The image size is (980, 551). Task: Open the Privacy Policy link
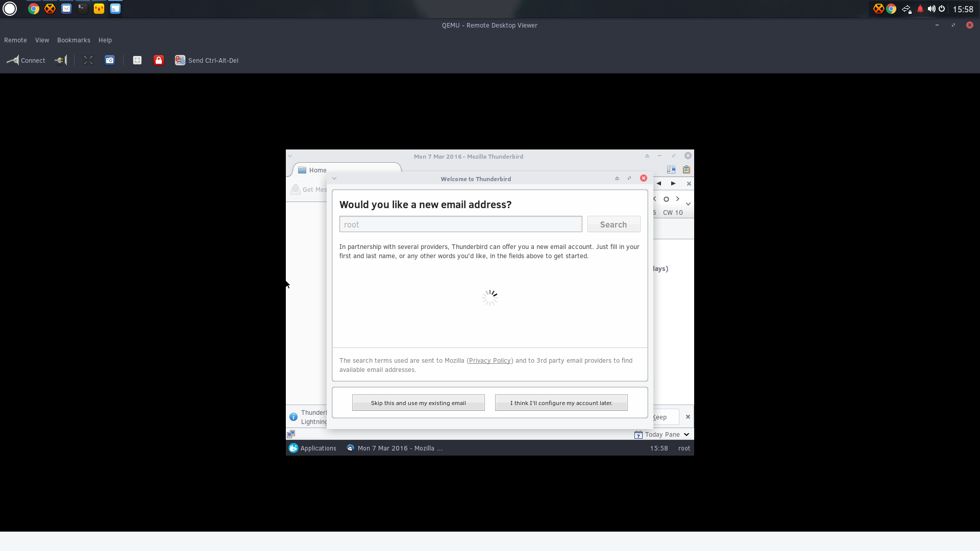[x=489, y=361]
